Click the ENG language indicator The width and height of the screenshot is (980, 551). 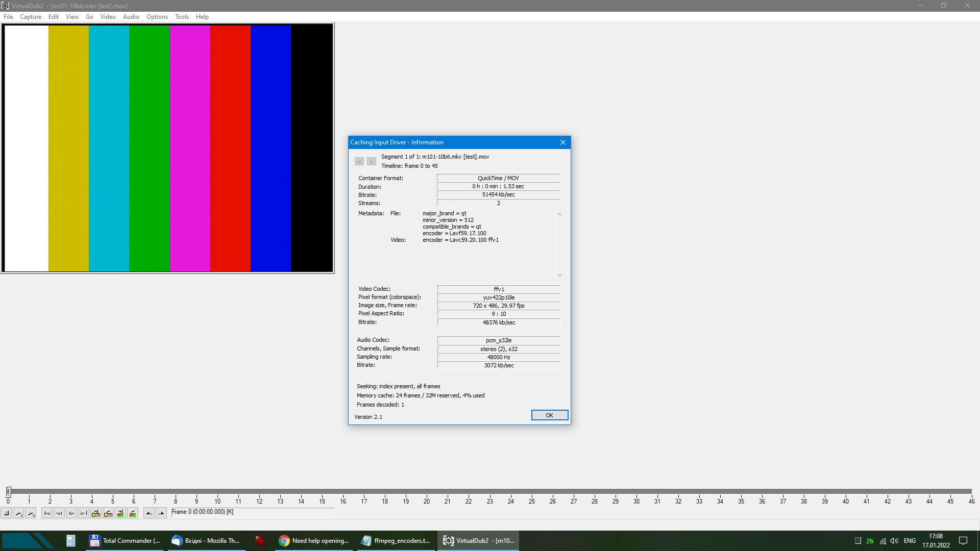coord(910,541)
